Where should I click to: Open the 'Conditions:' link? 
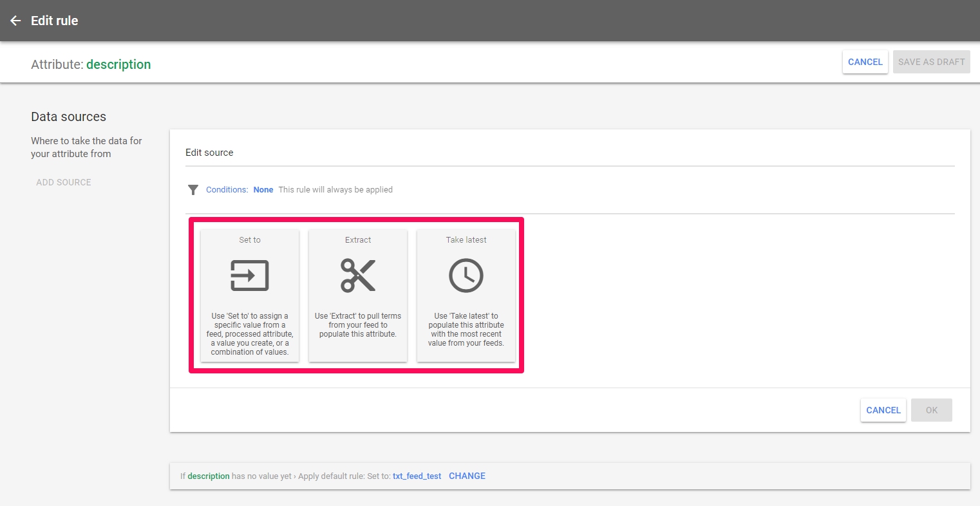(x=227, y=190)
